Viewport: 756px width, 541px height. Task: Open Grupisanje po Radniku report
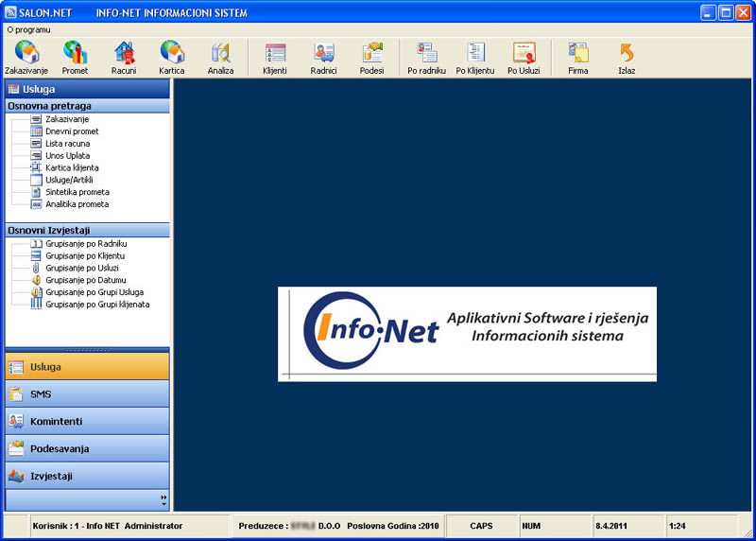(86, 244)
